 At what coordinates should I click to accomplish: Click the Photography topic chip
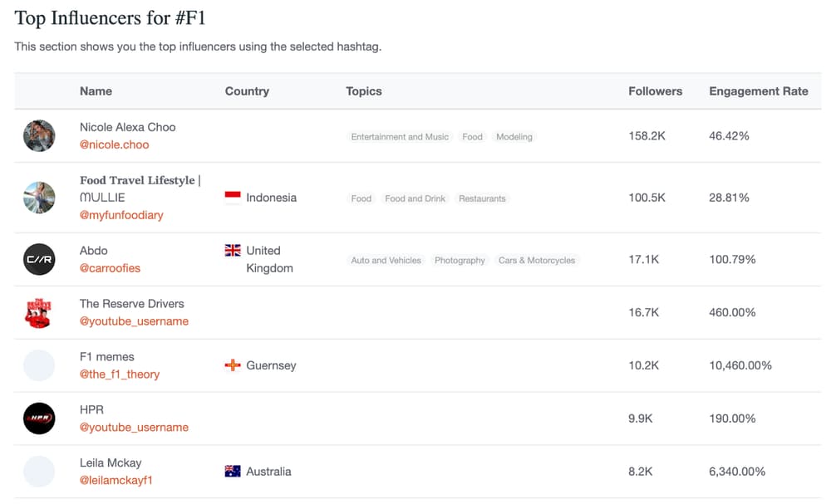click(x=460, y=260)
